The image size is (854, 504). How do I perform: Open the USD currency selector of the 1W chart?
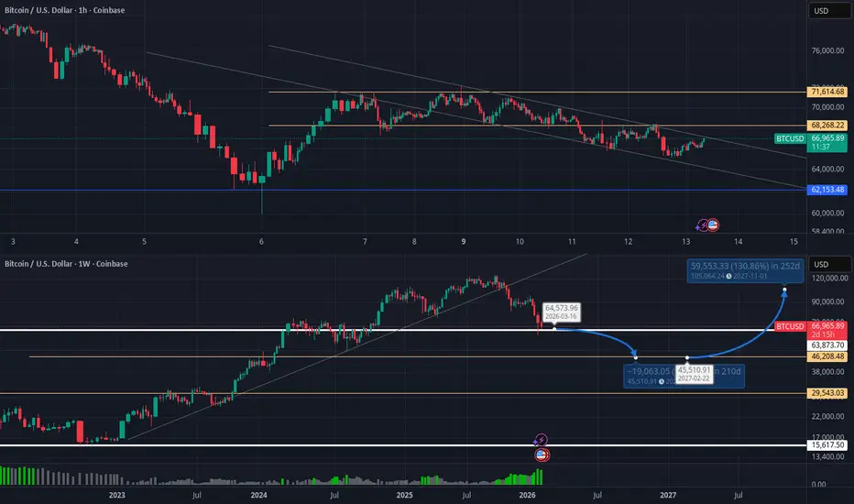(x=829, y=264)
